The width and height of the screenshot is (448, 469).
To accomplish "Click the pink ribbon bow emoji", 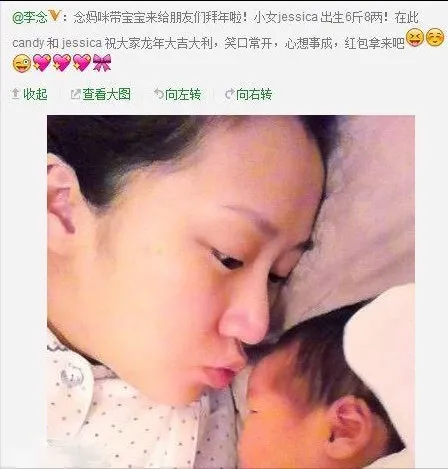I will [102, 63].
